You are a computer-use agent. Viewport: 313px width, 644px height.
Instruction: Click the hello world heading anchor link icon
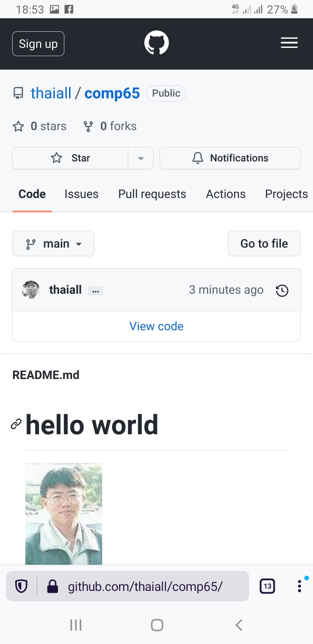(16, 424)
